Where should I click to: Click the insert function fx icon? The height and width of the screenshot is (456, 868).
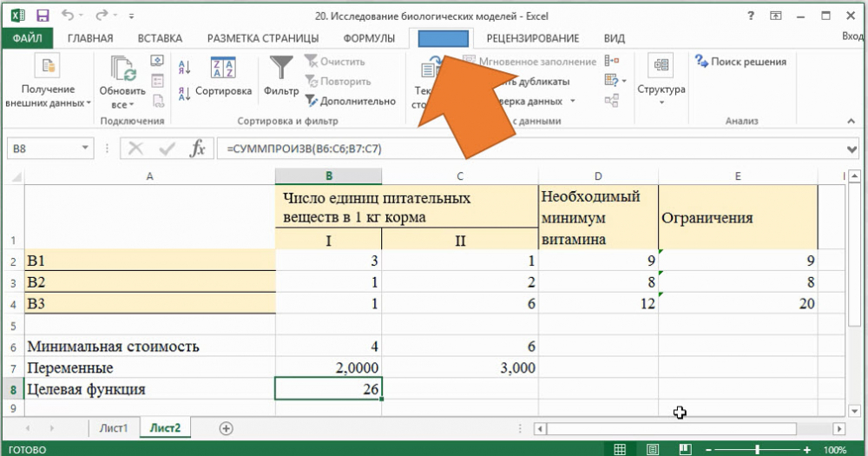point(197,149)
